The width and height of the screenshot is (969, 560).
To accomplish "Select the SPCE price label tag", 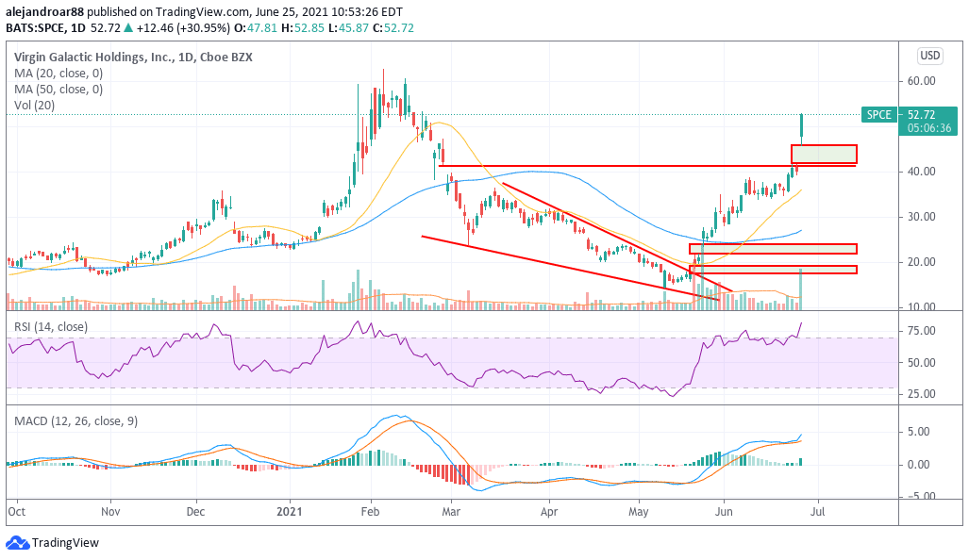I will (878, 115).
